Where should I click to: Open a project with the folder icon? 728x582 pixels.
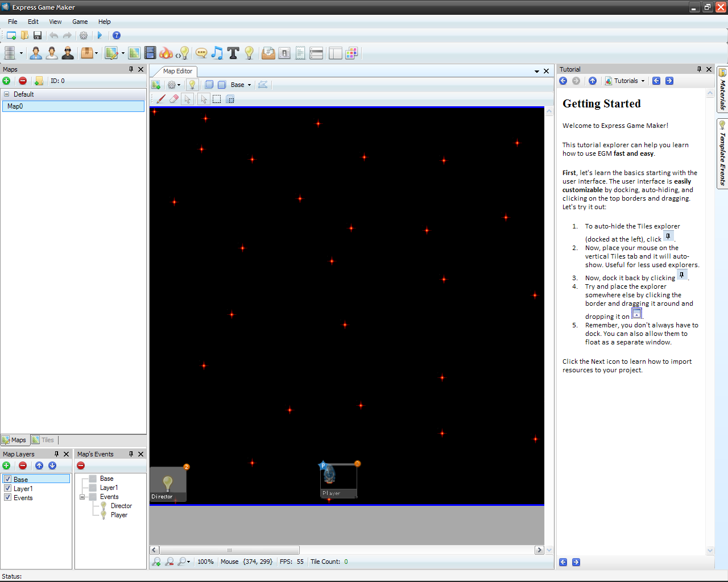(24, 35)
